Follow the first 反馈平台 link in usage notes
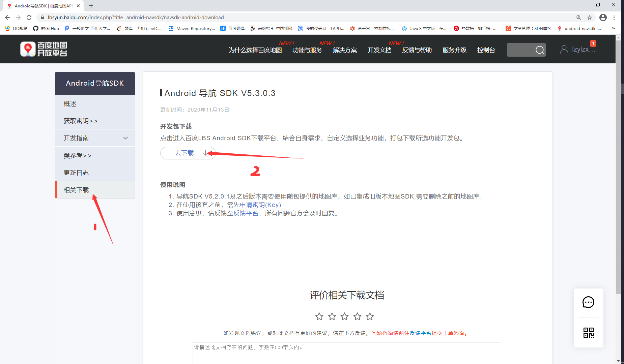This screenshot has width=624, height=364. [246, 213]
